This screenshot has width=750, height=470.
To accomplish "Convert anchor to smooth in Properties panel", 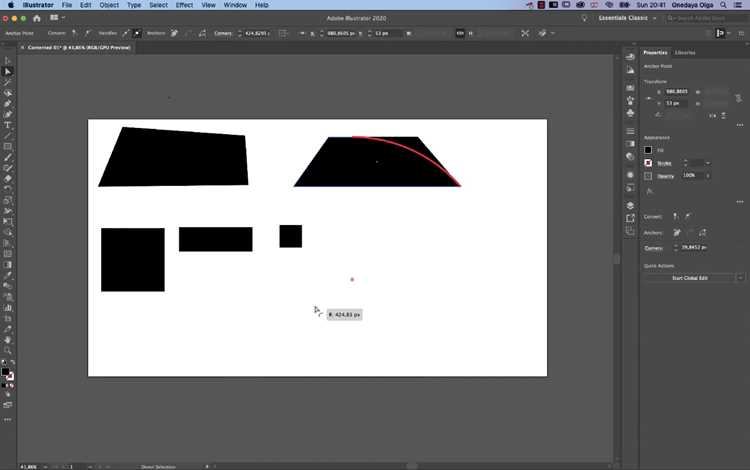I will (688, 217).
